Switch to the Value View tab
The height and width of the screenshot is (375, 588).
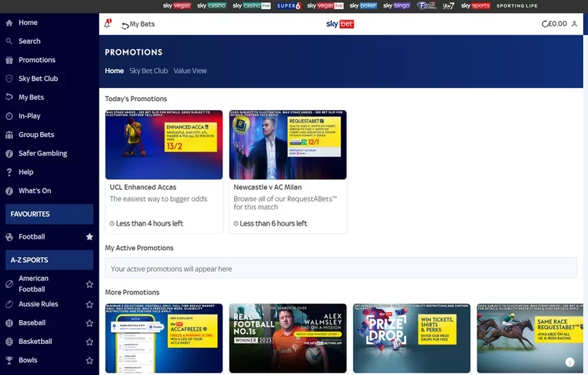coord(190,71)
